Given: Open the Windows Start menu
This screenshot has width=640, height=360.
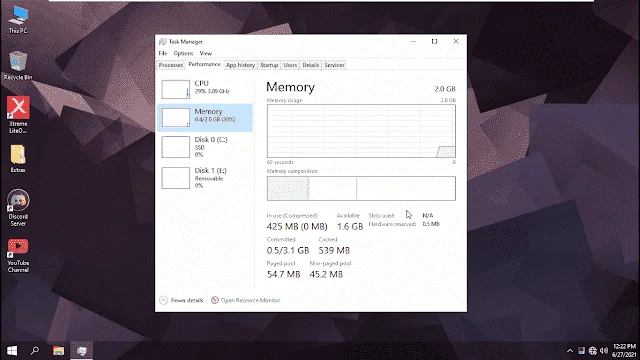Looking at the screenshot, I should (12, 351).
